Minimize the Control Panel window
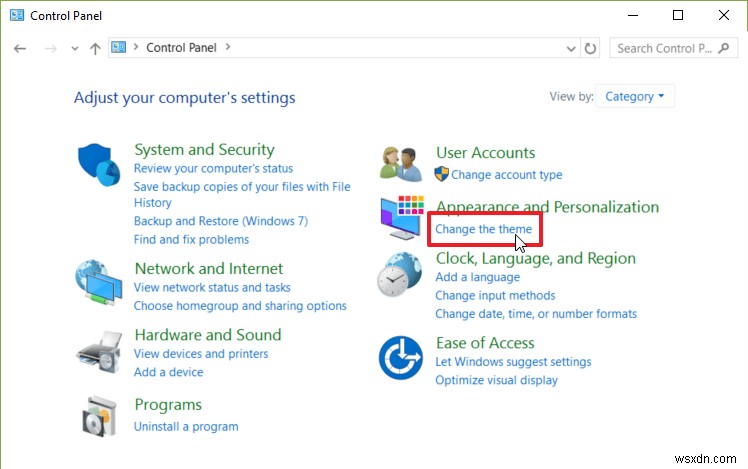Screen dimensions: 748x469 pyautogui.click(x=633, y=15)
